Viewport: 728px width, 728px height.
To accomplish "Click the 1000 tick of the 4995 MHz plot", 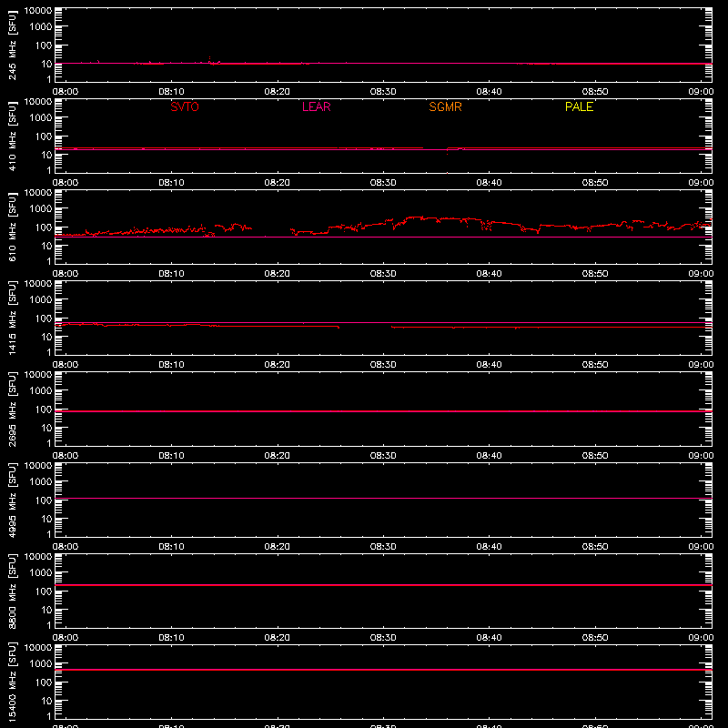I will (x=41, y=481).
